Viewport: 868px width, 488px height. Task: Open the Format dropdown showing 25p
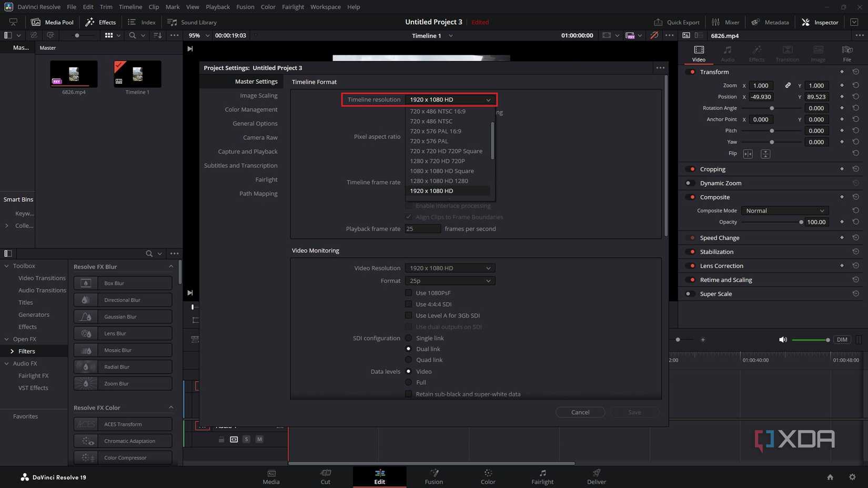(x=449, y=280)
